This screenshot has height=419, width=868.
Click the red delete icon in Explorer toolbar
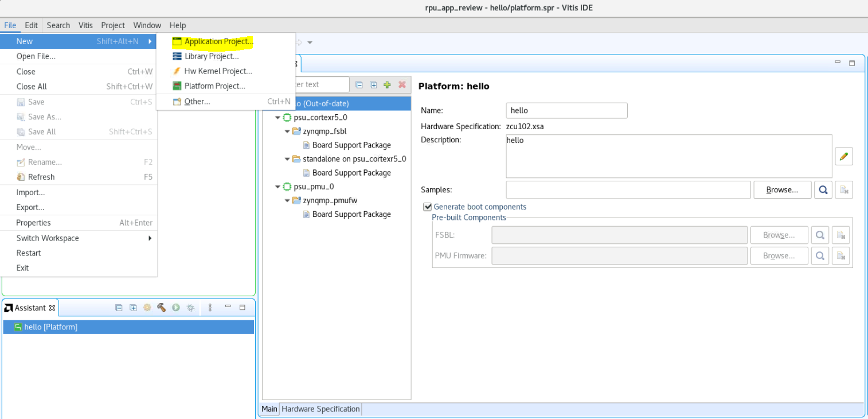click(x=401, y=84)
